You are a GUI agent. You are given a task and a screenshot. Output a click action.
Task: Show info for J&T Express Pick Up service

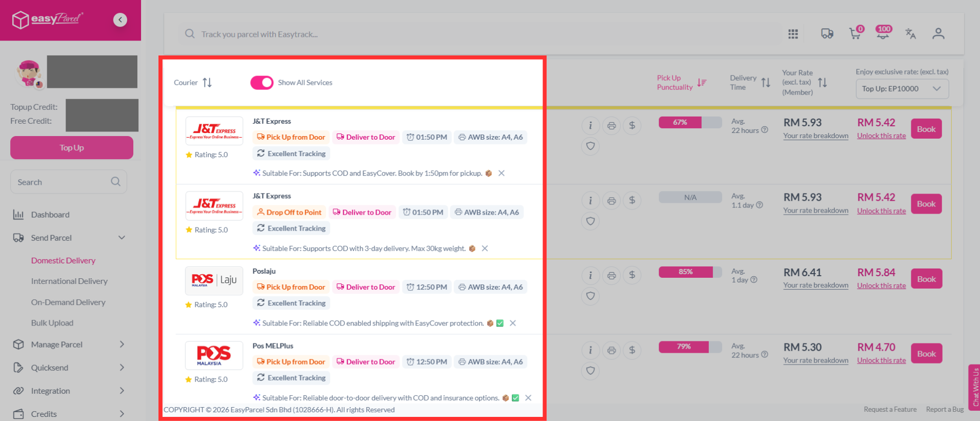tap(590, 125)
